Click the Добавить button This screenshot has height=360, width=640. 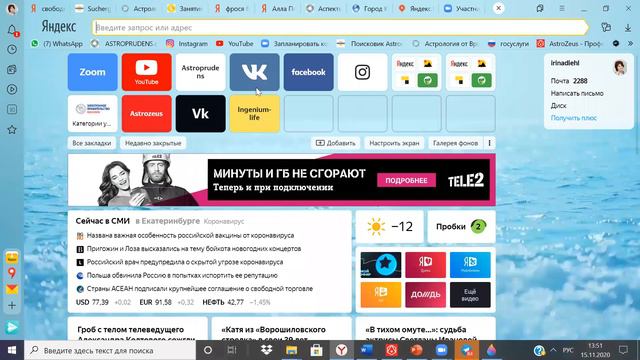click(336, 143)
